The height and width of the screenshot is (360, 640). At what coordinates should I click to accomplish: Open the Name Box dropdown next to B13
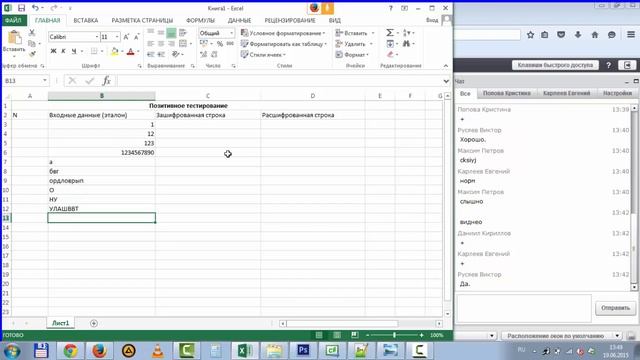44,81
